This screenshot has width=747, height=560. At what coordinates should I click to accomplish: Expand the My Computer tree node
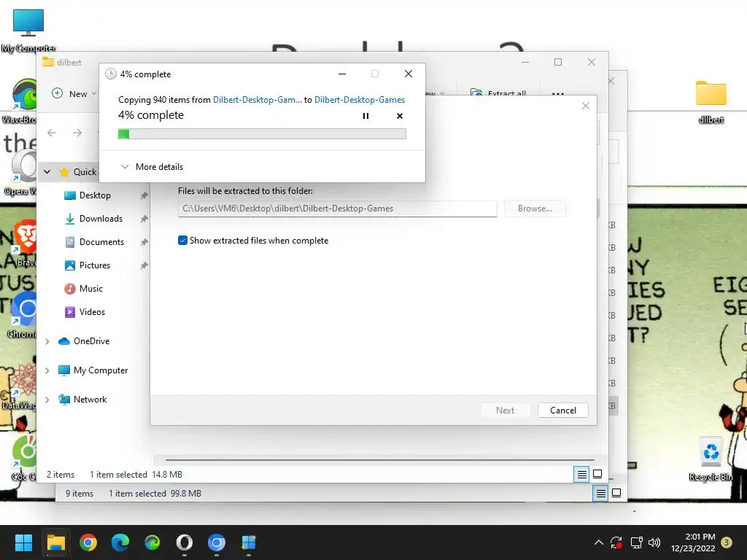(47, 370)
